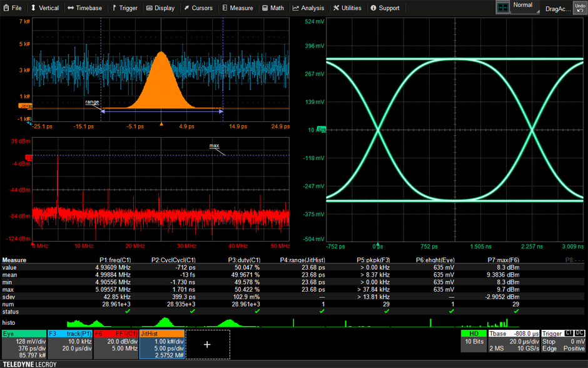
Task: Open the Analysis menu
Action: [x=308, y=8]
